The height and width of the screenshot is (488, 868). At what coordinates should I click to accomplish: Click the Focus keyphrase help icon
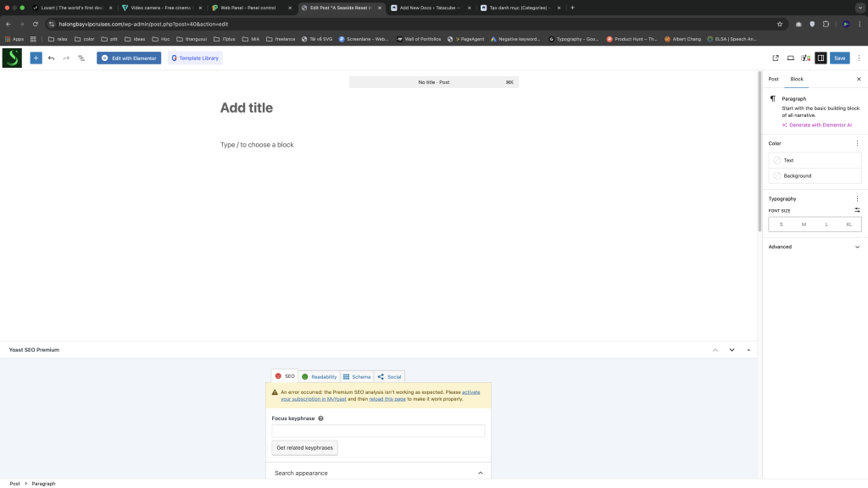[x=320, y=419]
